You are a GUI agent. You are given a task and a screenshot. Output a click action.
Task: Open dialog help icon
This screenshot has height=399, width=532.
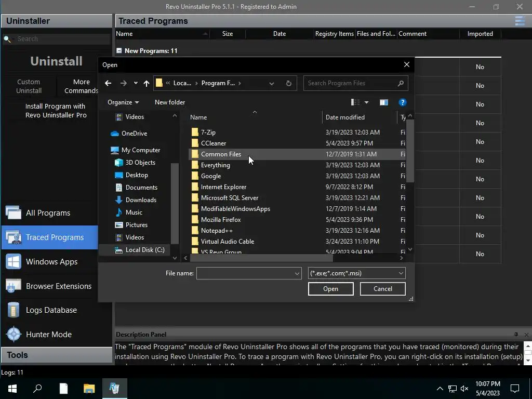pos(403,102)
